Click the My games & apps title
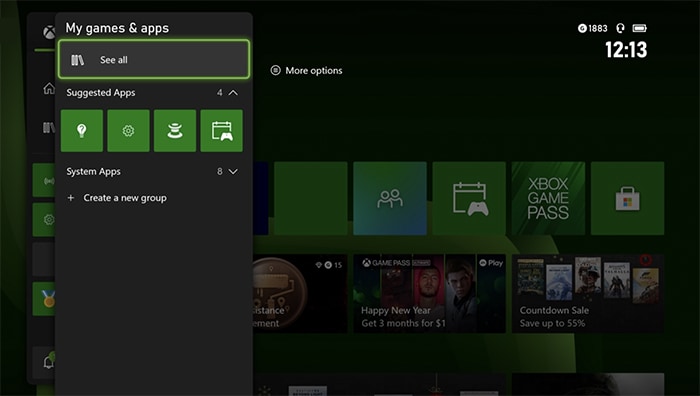The height and width of the screenshot is (396, 700). pyautogui.click(x=117, y=28)
